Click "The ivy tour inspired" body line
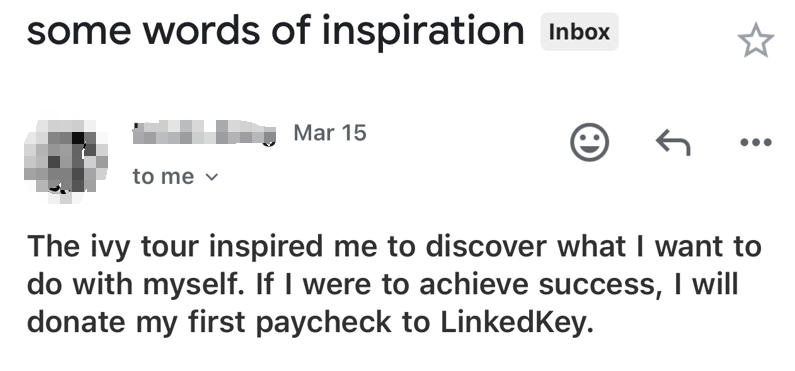This screenshot has height=371, width=795. [175, 247]
